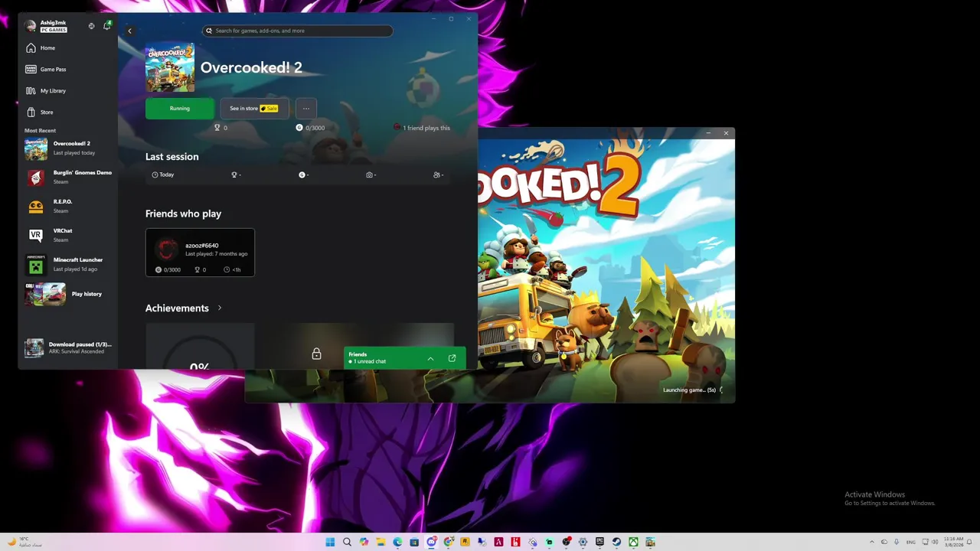Open azooz#6640 friend card
This screenshot has width=980, height=551.
[x=200, y=252]
